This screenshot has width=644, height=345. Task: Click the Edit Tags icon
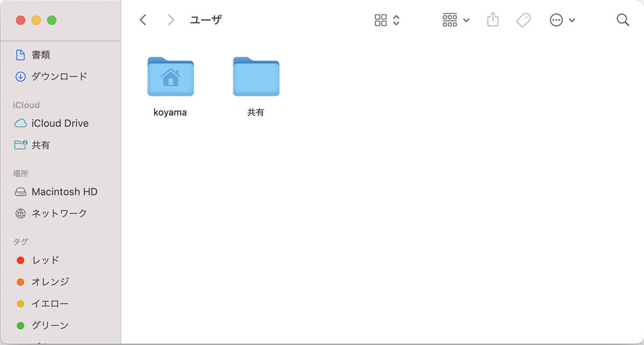pos(523,20)
